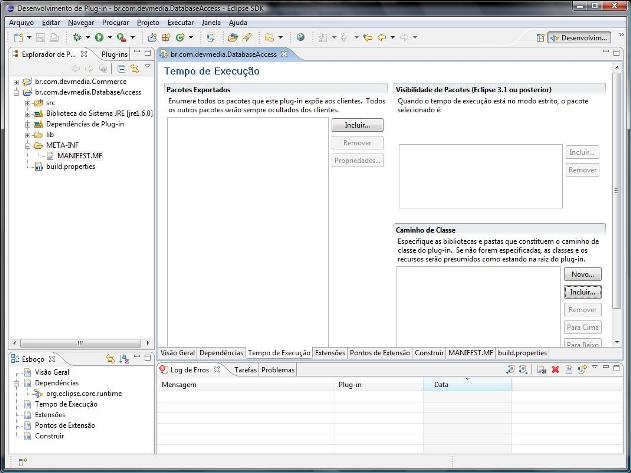Collapse the br.com.devmedia.DatabaseAccess project node
Viewport: 631px width, 473px height.
16,93
